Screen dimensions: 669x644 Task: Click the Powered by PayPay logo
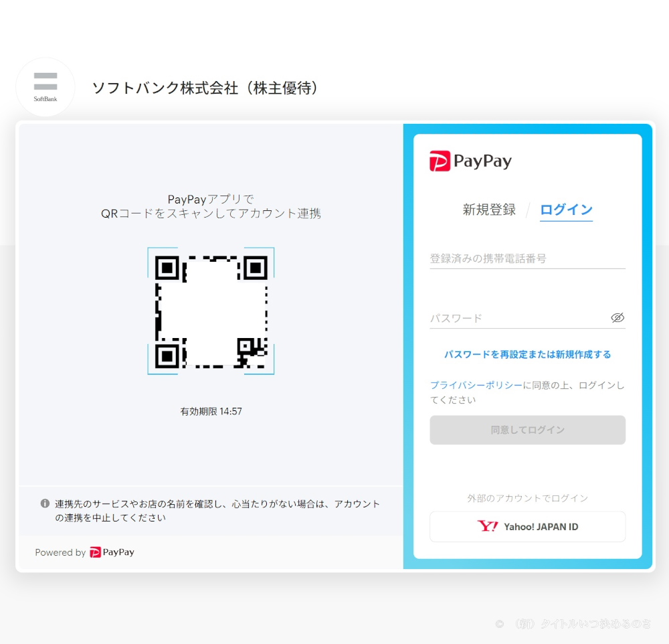(x=112, y=552)
